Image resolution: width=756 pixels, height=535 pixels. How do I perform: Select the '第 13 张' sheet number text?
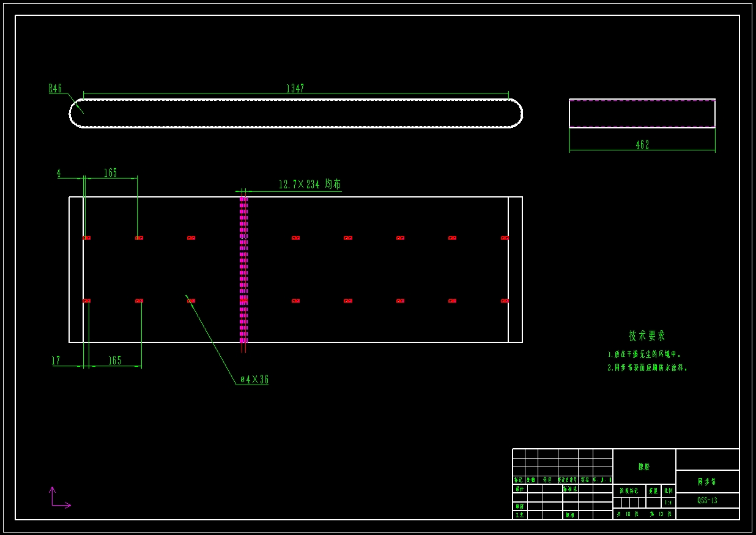click(661, 514)
